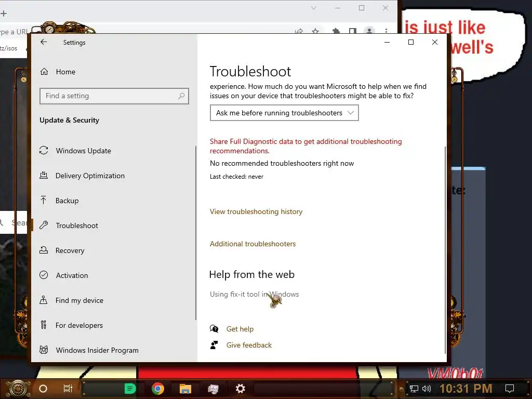Click the Backup upload arrow icon

[44, 200]
